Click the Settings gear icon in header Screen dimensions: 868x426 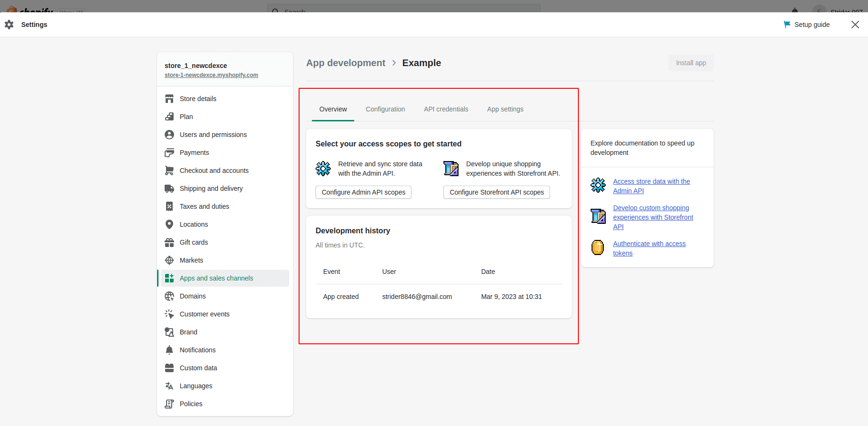(x=9, y=25)
